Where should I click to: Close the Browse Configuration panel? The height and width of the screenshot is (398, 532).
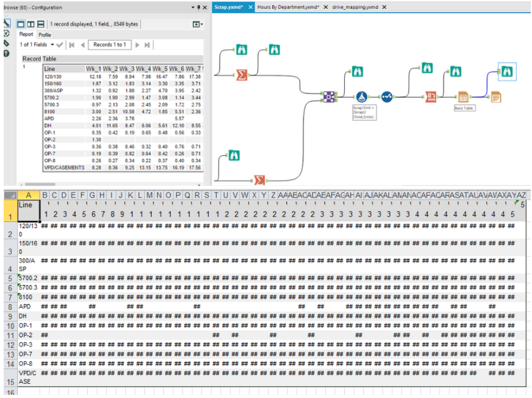click(x=204, y=7)
